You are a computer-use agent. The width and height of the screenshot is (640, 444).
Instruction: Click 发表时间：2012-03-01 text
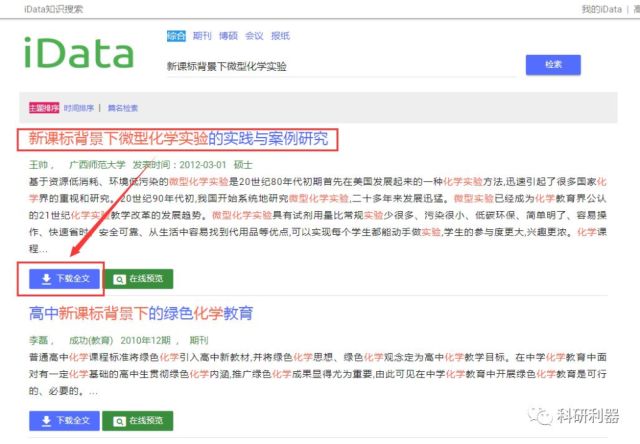(179, 165)
